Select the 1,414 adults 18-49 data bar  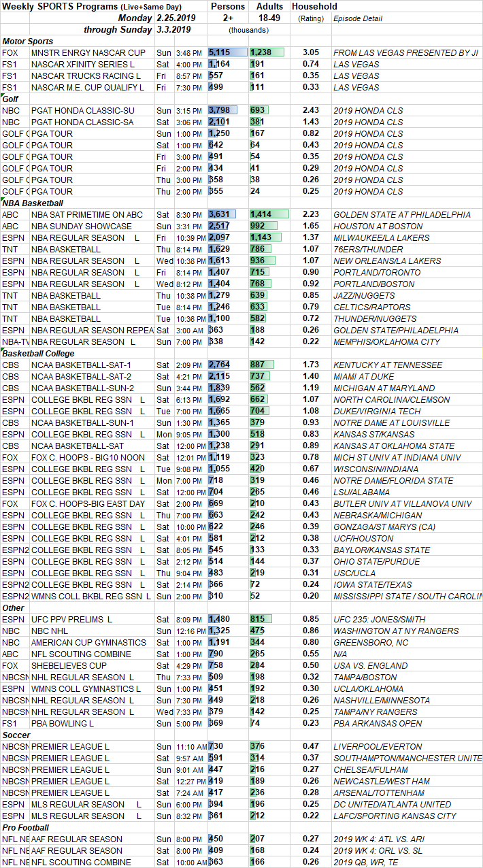[x=269, y=214]
